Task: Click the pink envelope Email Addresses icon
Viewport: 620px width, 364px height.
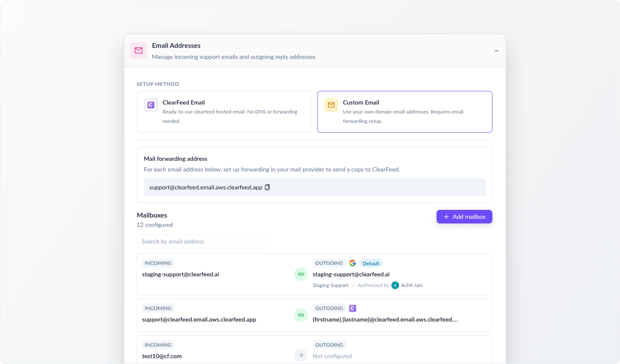Action: click(138, 50)
